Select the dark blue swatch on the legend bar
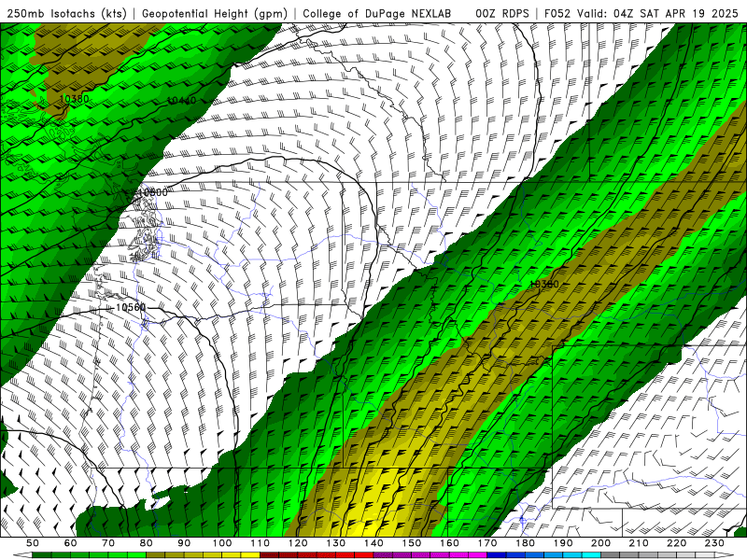Screen dimensions: 747x560 tap(497, 555)
